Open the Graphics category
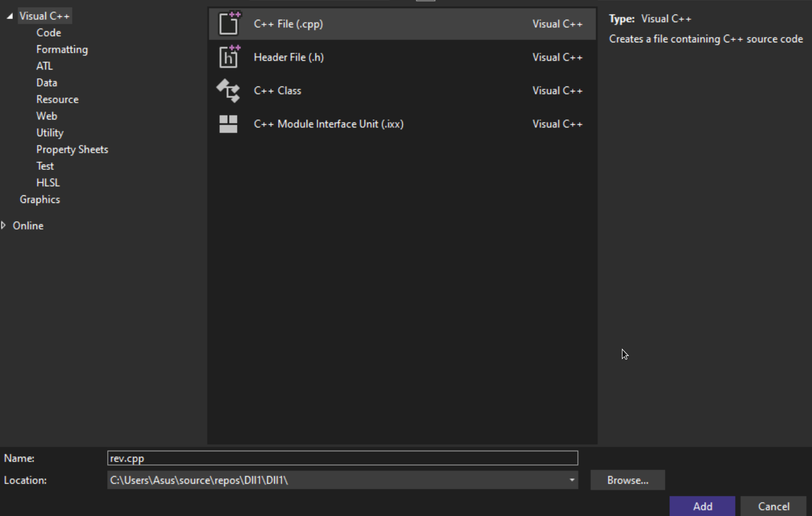The width and height of the screenshot is (812, 516). click(40, 199)
